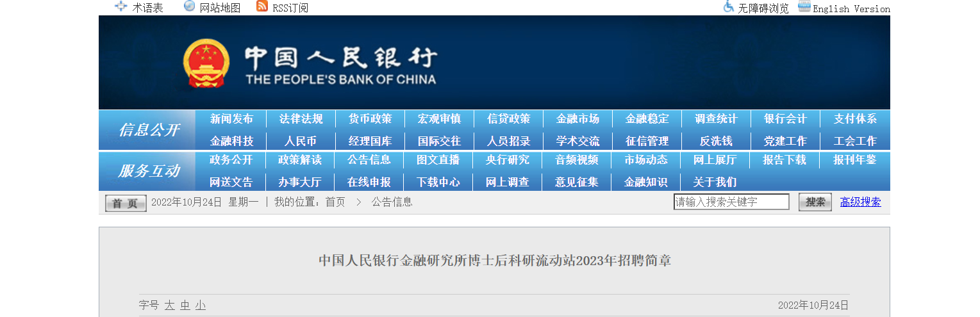
Task: Open the 党建工作 menu
Action: (x=785, y=141)
